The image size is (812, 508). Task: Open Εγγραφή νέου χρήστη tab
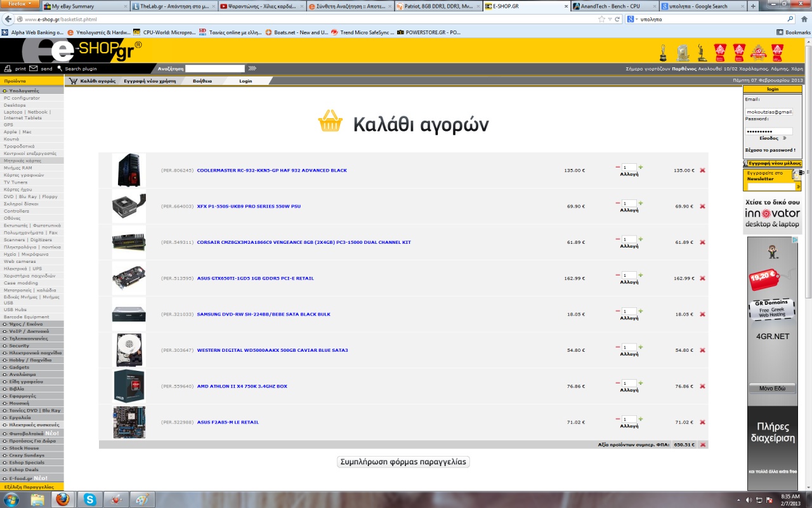tap(150, 81)
